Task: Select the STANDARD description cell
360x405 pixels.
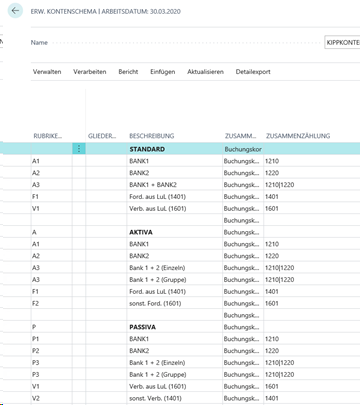Action: [175, 149]
